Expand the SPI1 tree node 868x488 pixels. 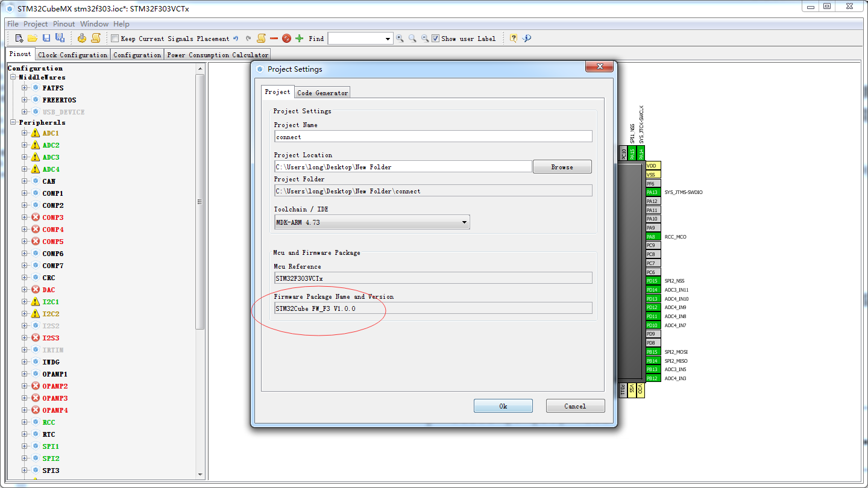point(25,446)
